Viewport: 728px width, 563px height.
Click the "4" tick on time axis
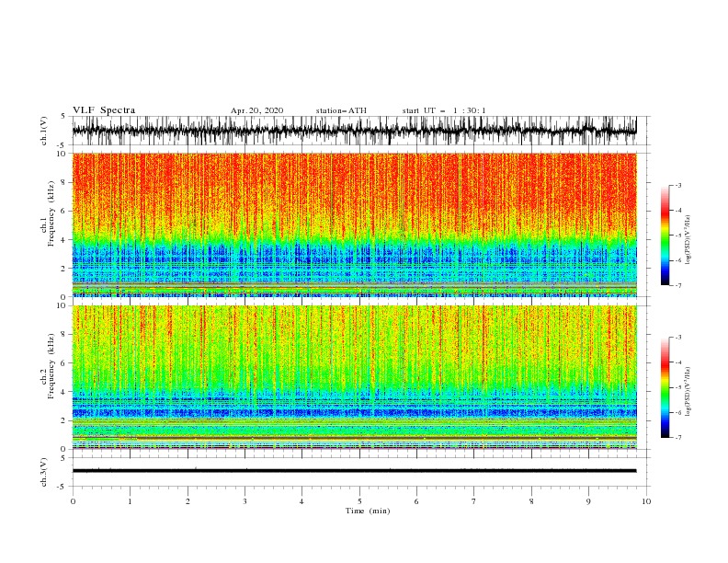click(x=301, y=501)
